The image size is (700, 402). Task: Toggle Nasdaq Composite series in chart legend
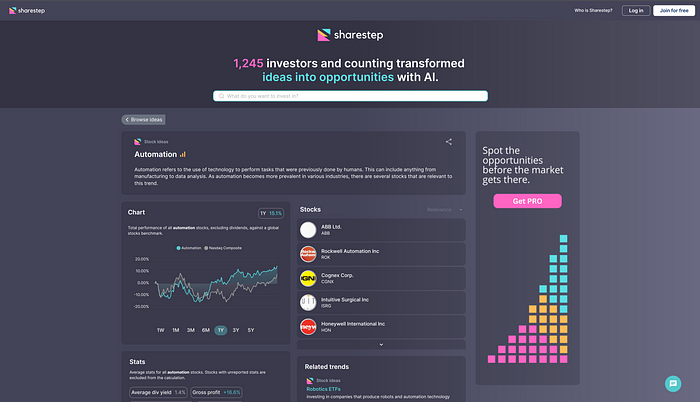tap(223, 248)
